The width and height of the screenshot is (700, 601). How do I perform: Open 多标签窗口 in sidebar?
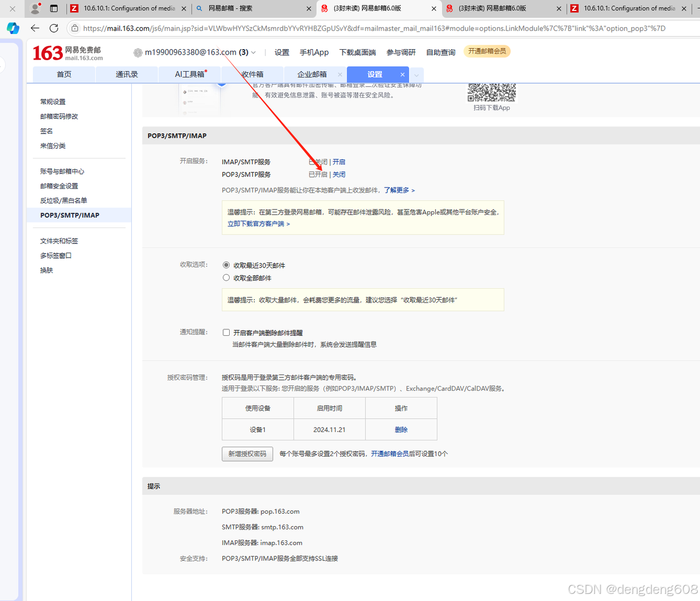click(56, 255)
